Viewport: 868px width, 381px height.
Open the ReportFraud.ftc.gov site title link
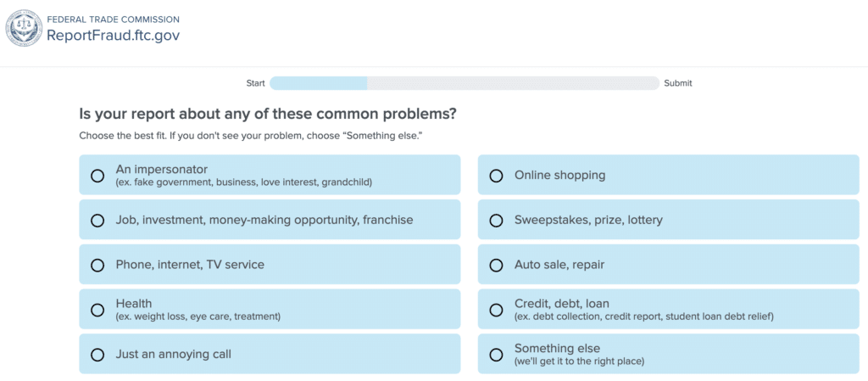tap(113, 36)
